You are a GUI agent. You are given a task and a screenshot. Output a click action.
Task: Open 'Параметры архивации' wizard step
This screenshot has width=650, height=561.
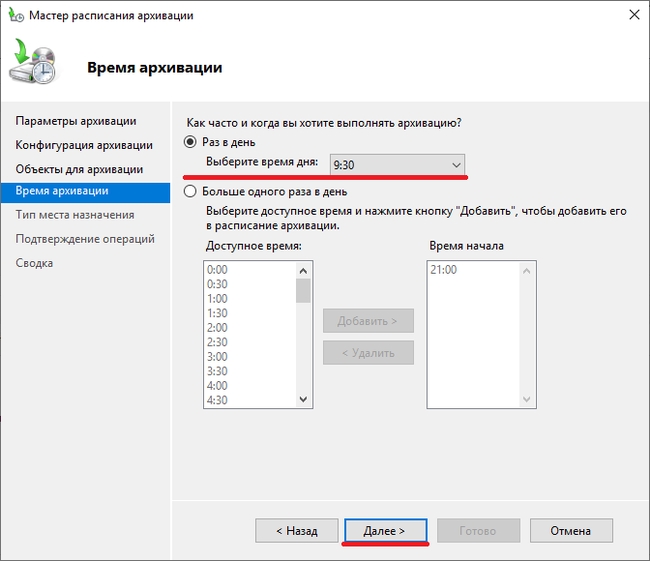pyautogui.click(x=76, y=121)
